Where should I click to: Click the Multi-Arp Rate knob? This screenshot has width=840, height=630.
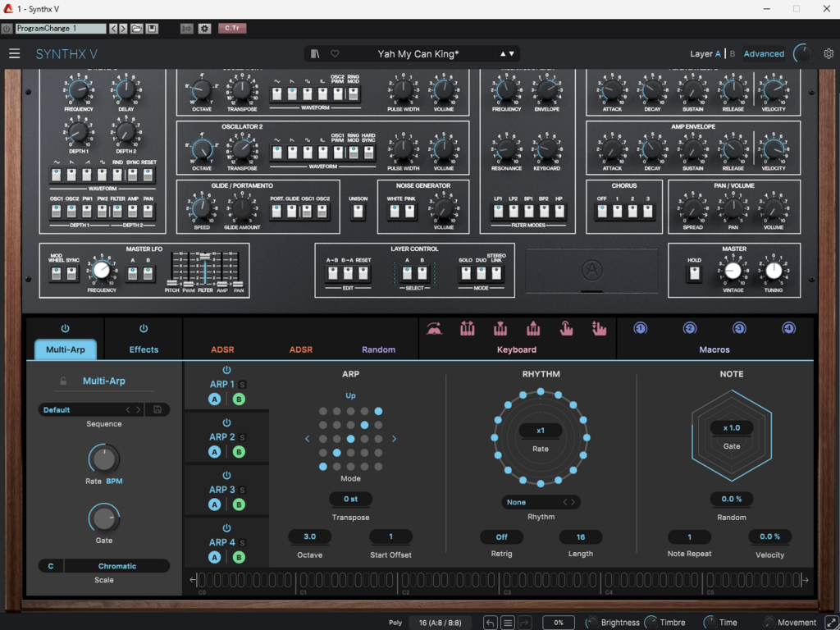[104, 459]
